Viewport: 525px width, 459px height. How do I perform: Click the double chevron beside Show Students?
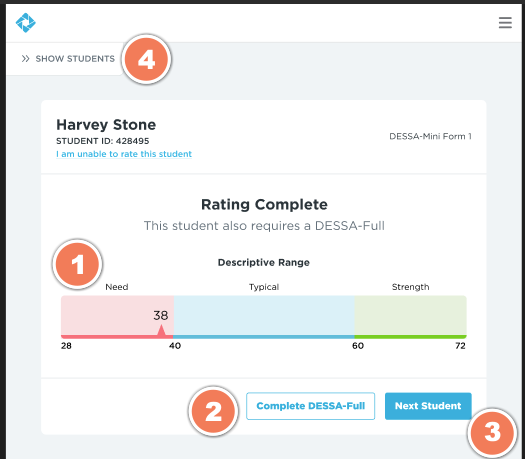coord(25,59)
